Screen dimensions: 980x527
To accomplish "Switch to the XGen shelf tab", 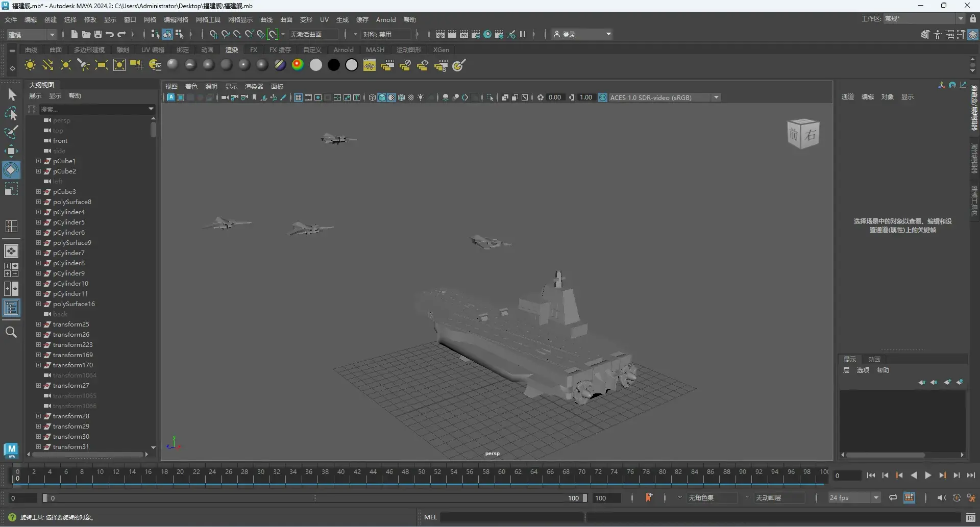I will [x=441, y=49].
